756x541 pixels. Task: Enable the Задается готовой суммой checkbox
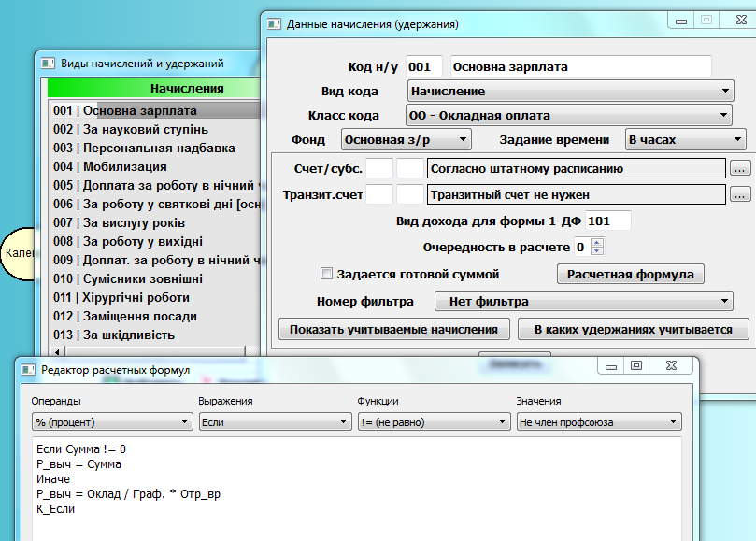(326, 275)
